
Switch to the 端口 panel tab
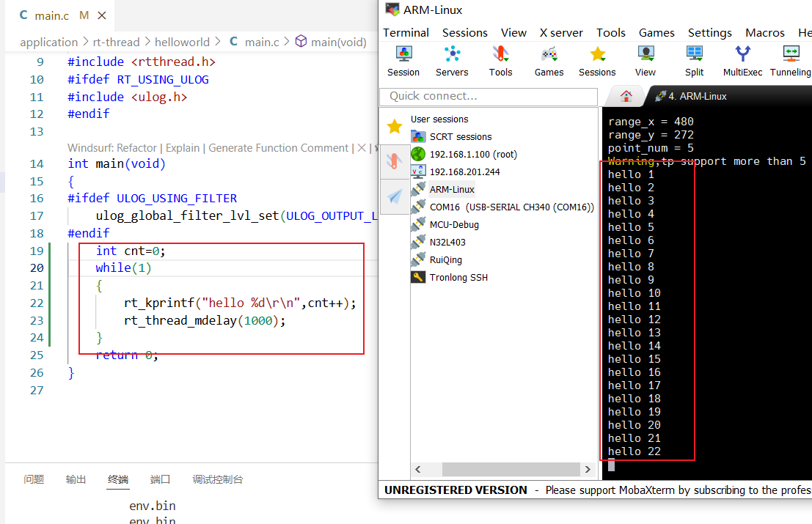(x=160, y=479)
